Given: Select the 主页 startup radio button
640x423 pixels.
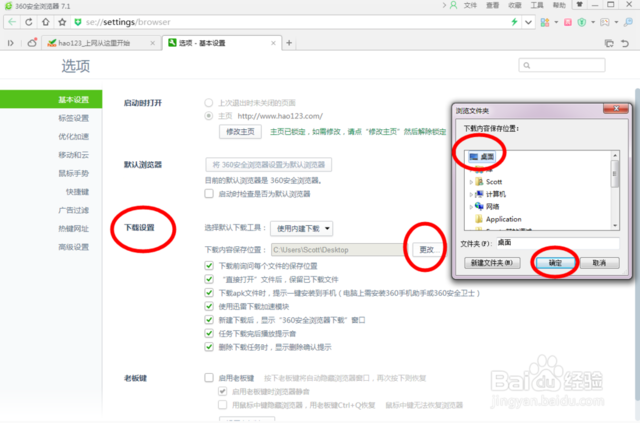Looking at the screenshot, I should 209,116.
